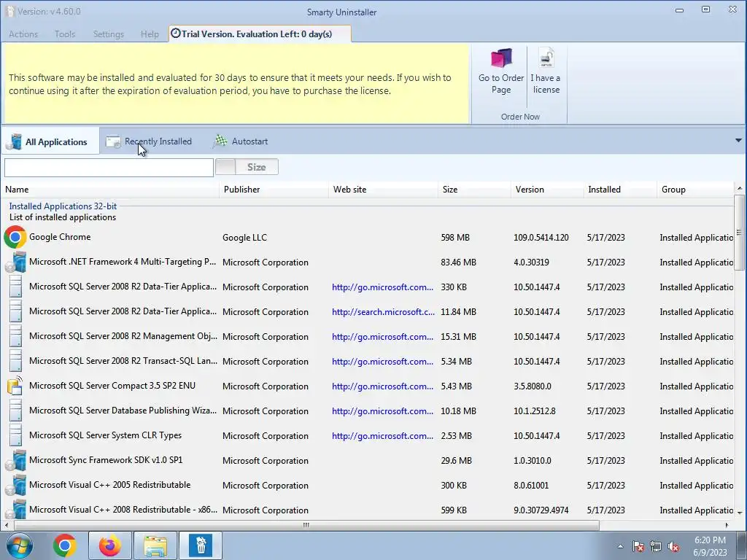The height and width of the screenshot is (560, 747).
Task: Switch to Autostart tab
Action: pyautogui.click(x=241, y=141)
